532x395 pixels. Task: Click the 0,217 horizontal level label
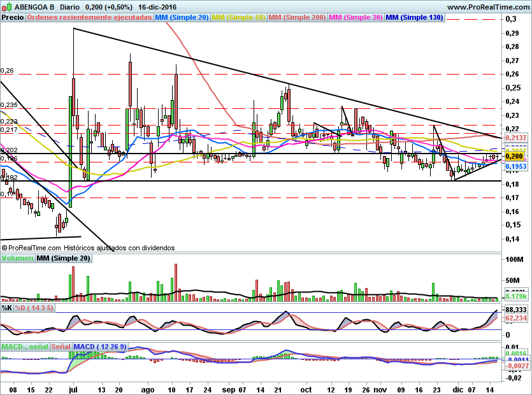[x=9, y=129]
